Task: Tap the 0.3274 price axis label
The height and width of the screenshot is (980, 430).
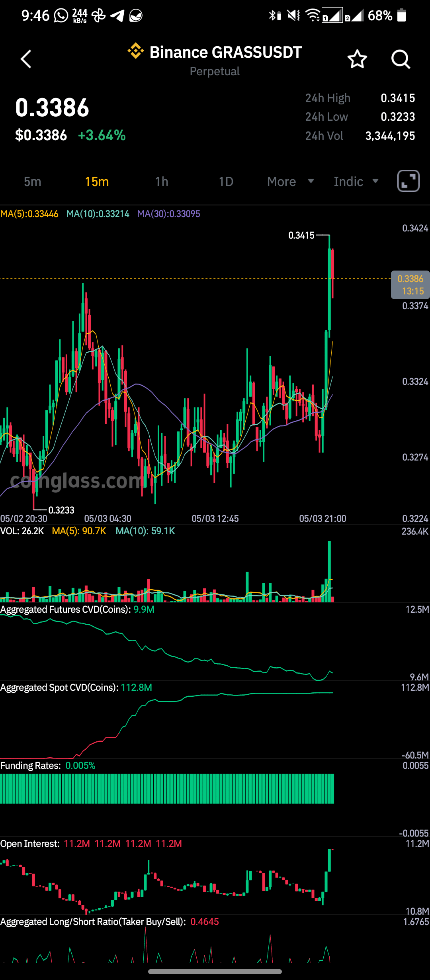Action: [415, 457]
